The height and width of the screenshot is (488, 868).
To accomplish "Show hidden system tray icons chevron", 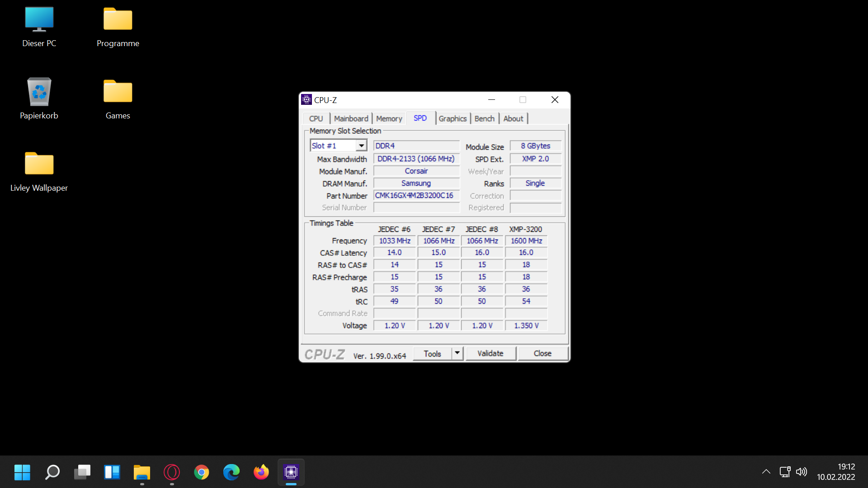I will pyautogui.click(x=766, y=472).
